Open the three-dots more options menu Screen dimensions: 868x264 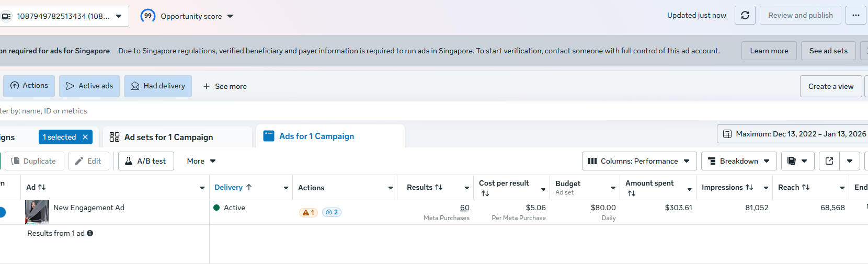pos(855,15)
